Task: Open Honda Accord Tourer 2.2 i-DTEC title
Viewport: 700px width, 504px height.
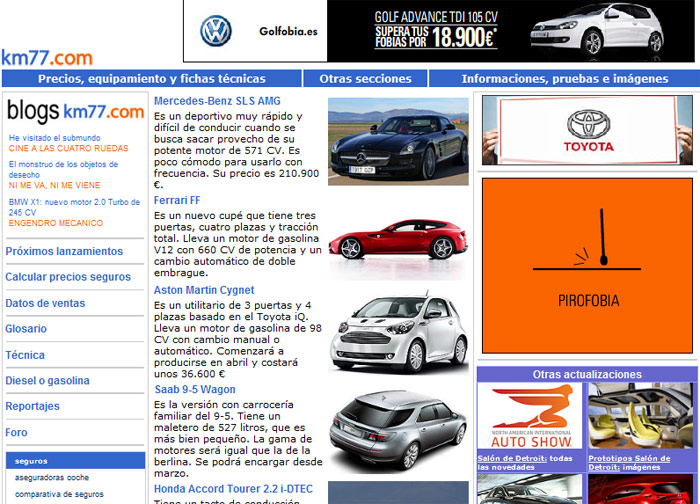Action: click(x=233, y=489)
